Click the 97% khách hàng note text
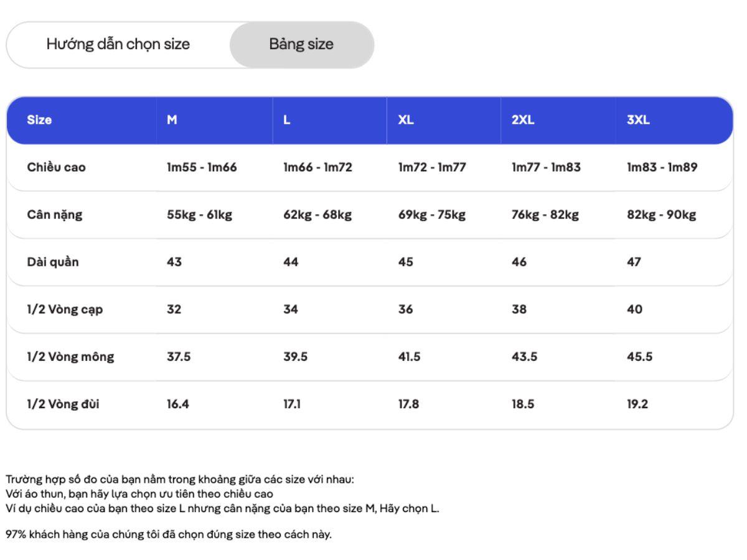The image size is (747, 560). [169, 534]
